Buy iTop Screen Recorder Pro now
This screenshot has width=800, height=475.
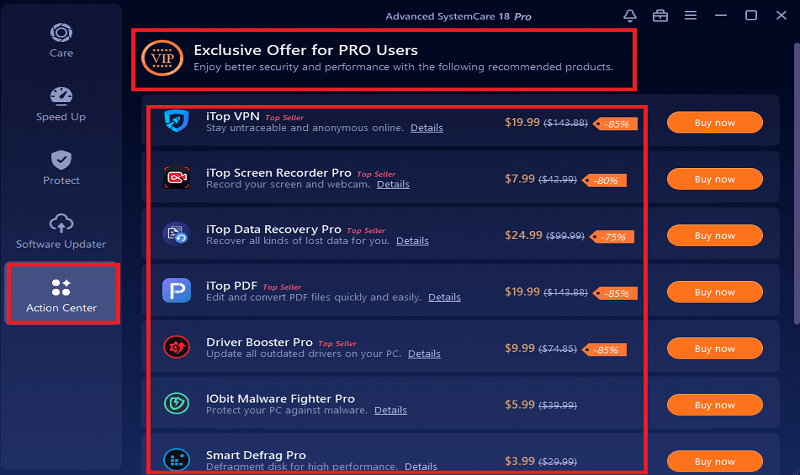click(715, 179)
